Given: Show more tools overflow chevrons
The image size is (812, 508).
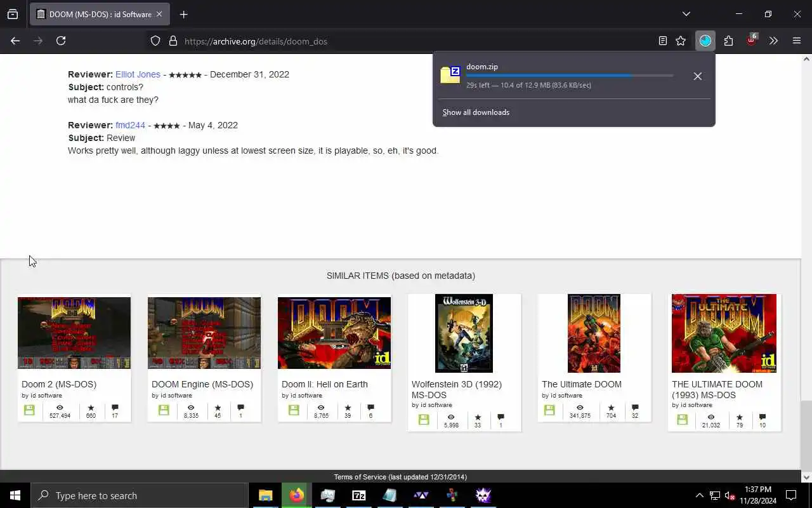Looking at the screenshot, I should click(x=773, y=41).
